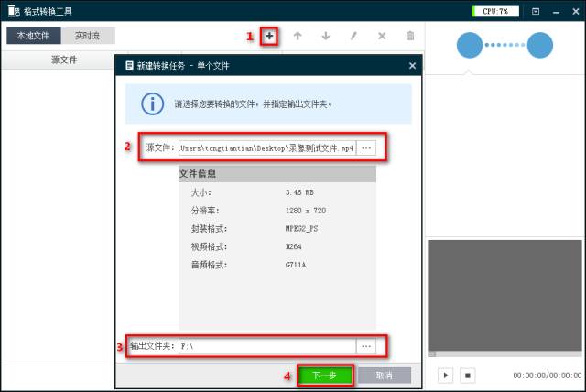The width and height of the screenshot is (586, 392).
Task: Switch to the 本地文件 tab
Action: [x=35, y=36]
